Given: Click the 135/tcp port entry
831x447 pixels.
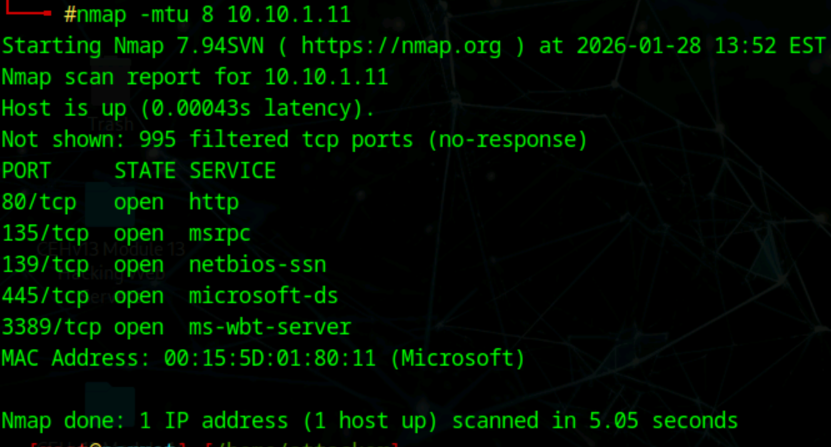Looking at the screenshot, I should click(x=44, y=233).
